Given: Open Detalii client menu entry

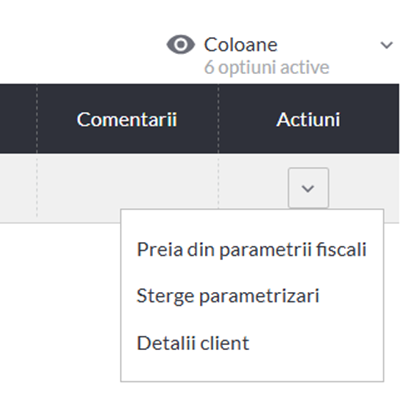Looking at the screenshot, I should (x=193, y=343).
